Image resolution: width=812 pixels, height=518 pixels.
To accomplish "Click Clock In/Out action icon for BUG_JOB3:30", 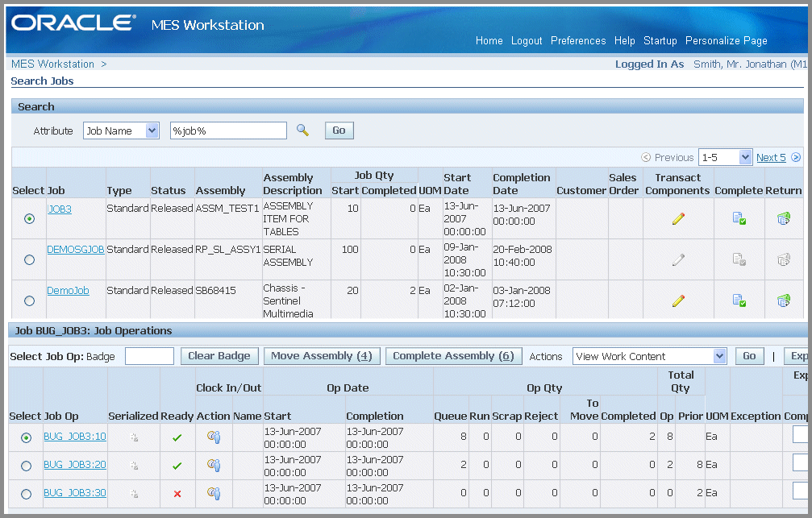I will 214,493.
